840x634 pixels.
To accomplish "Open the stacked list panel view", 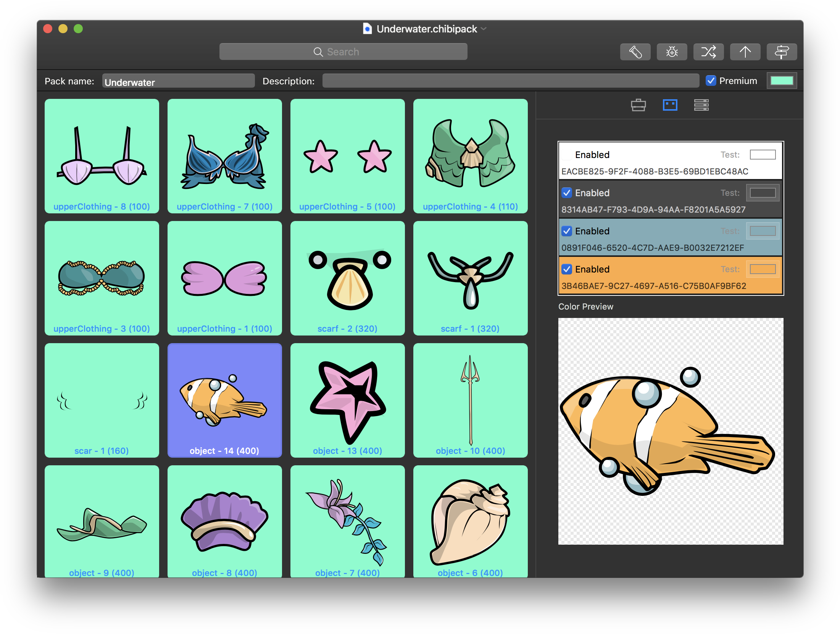I will click(702, 105).
